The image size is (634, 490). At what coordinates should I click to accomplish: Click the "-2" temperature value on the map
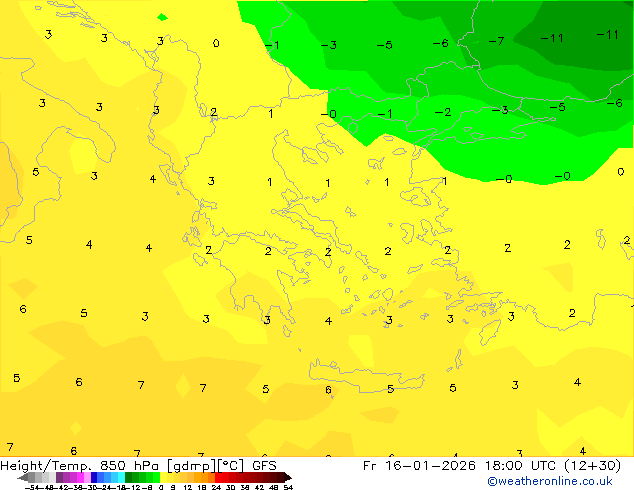pyautogui.click(x=443, y=112)
